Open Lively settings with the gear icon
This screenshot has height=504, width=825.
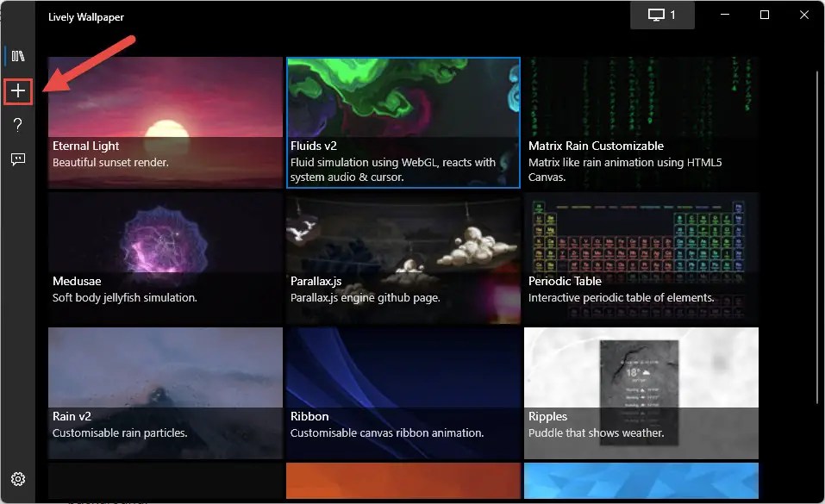tap(18, 478)
